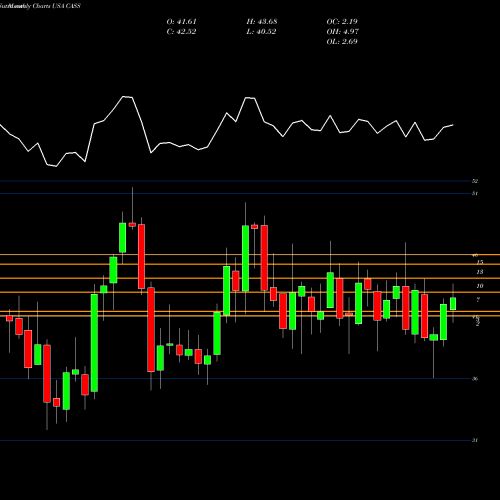Select the high value 'H: 43.68'
This screenshot has width=500, height=500.
coord(262,22)
